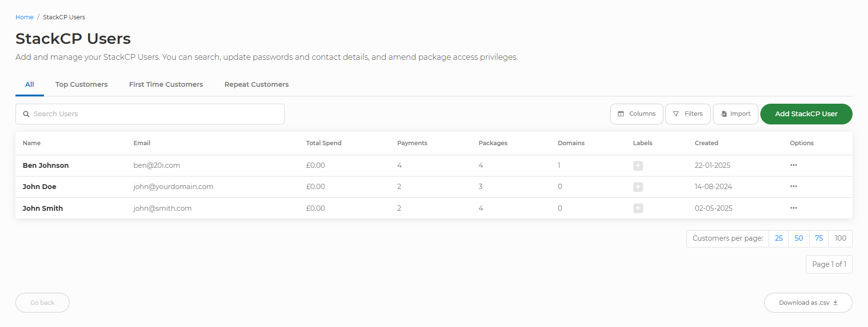868x327 pixels.
Task: Open the Filters panel
Action: (x=687, y=114)
